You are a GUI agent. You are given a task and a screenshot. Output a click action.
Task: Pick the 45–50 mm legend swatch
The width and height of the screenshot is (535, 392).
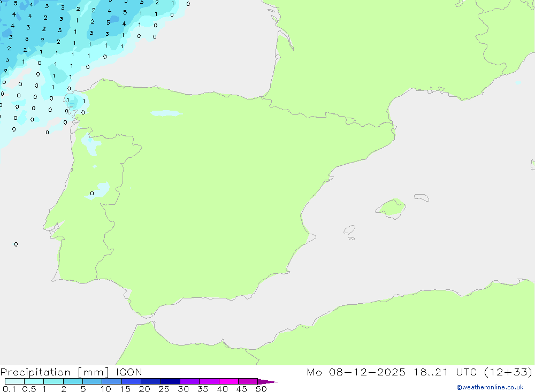tap(248, 381)
